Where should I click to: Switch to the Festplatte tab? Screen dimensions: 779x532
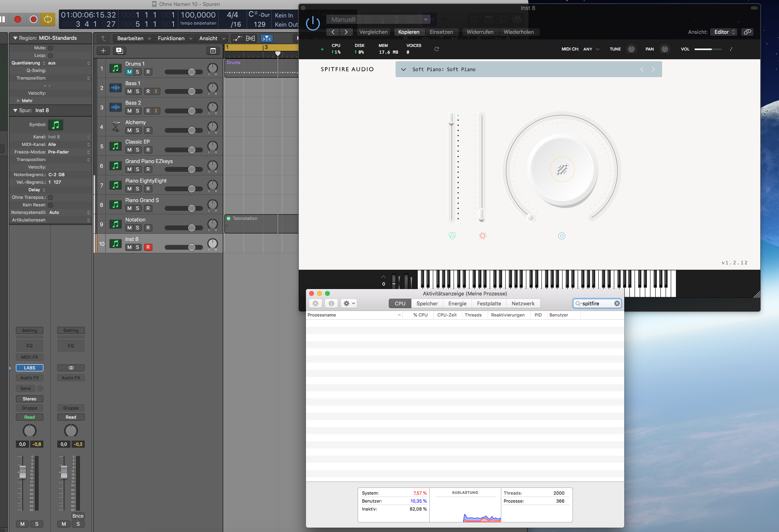click(489, 303)
